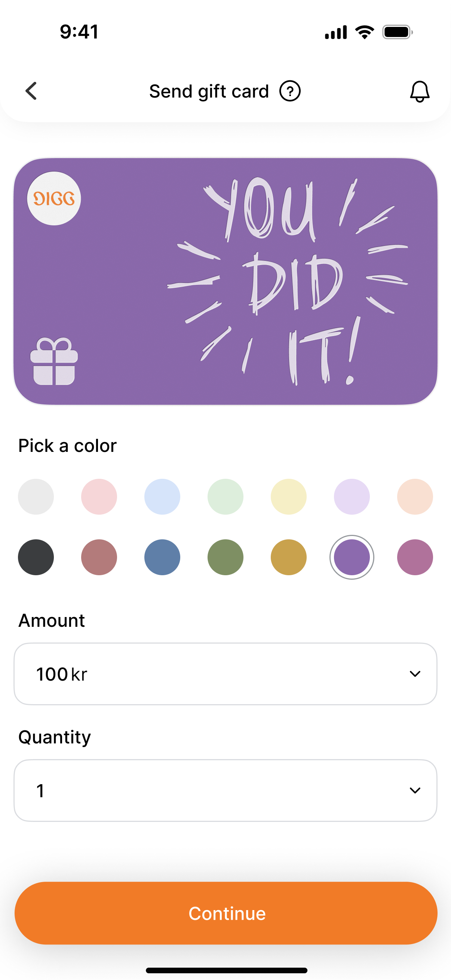Choose the pastel blue color swatch
Screen dimensions: 451x980
162,496
